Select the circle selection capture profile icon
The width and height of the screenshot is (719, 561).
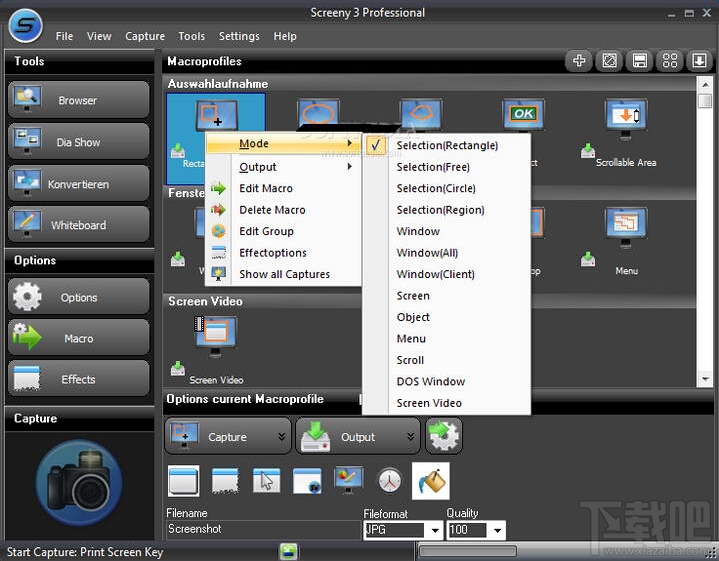[319, 112]
